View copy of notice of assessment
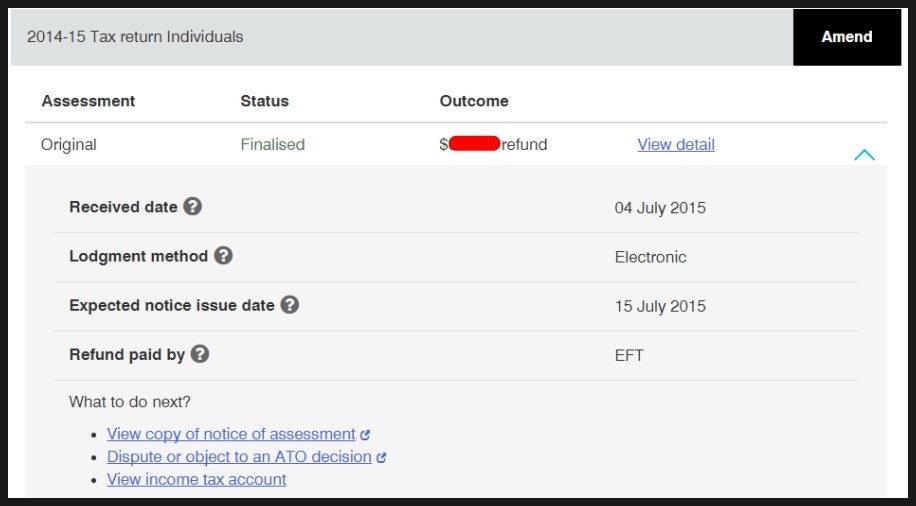This screenshot has height=506, width=916. point(231,434)
